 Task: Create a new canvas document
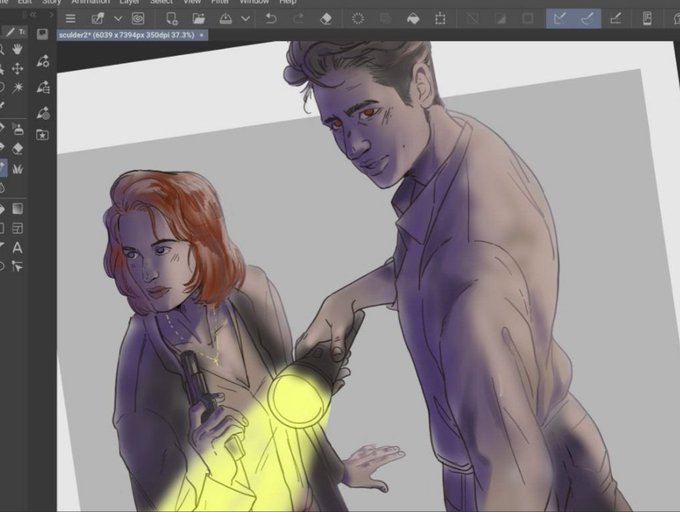(172, 19)
